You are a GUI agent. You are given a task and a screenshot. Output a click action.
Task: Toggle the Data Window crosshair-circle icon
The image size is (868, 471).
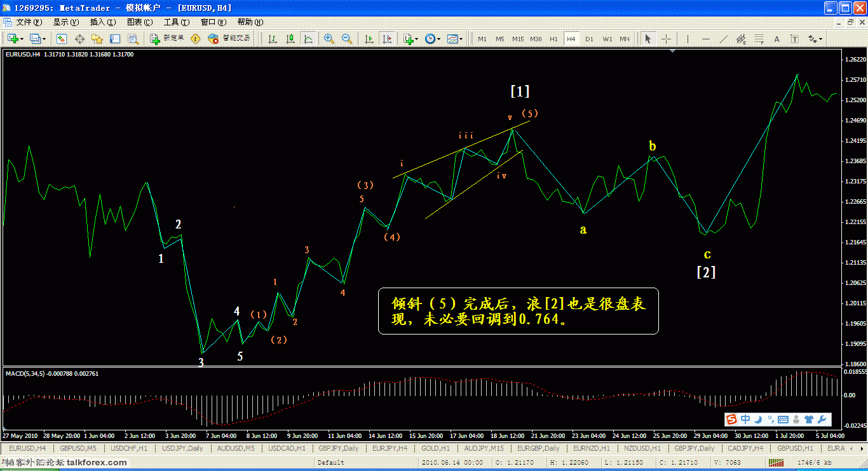(x=80, y=39)
